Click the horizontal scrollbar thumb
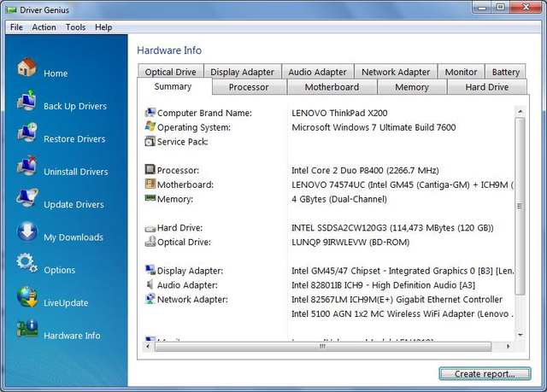 point(323,347)
